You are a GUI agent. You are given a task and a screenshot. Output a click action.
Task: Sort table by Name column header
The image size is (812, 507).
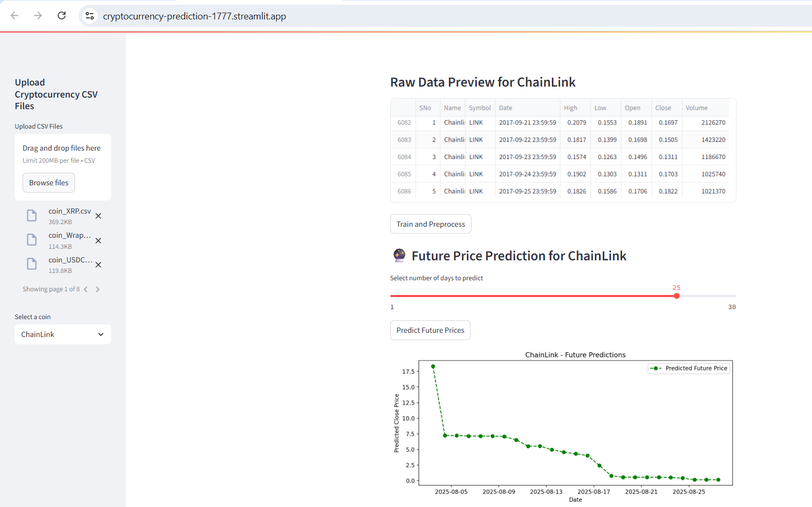(453, 108)
